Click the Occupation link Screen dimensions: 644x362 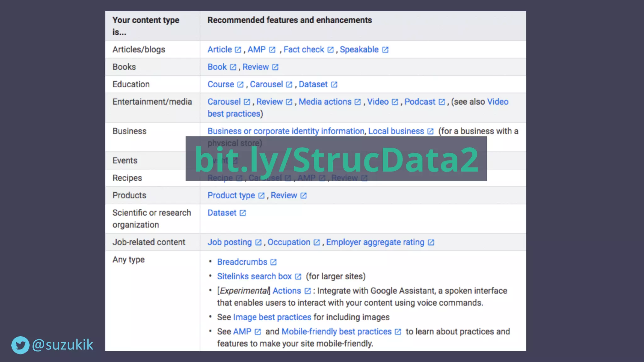click(x=289, y=242)
